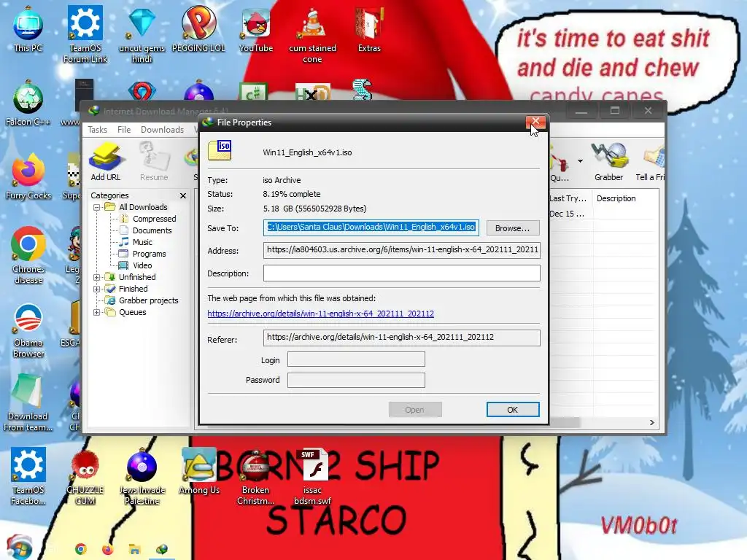747x560 pixels.
Task: Expand the Queues category node
Action: tap(97, 312)
